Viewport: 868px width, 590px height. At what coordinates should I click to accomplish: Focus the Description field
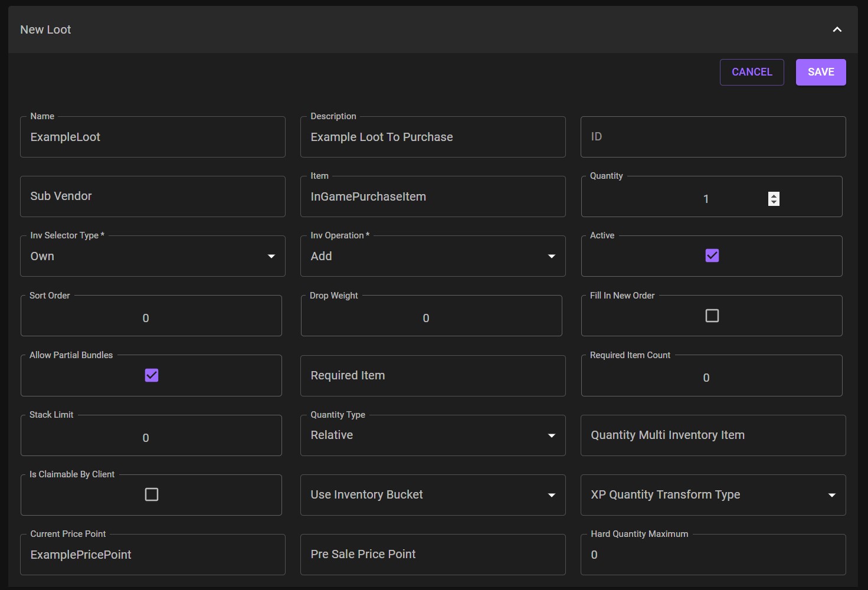point(433,137)
